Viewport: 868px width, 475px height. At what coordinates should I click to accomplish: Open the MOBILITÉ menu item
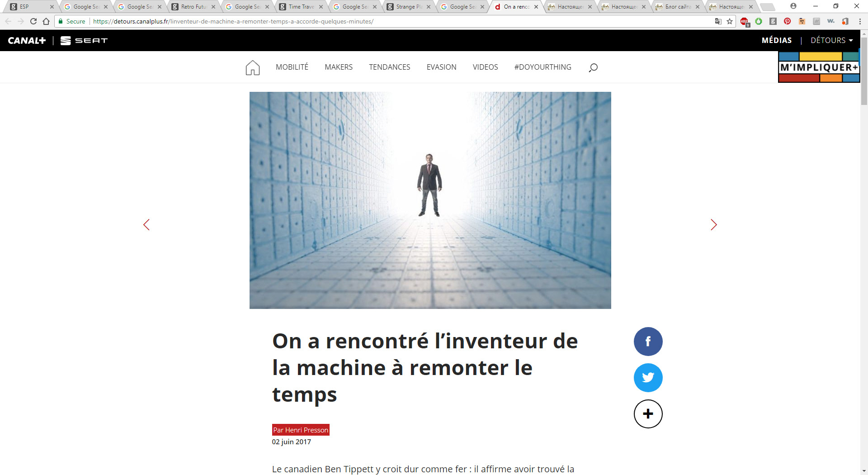(292, 67)
